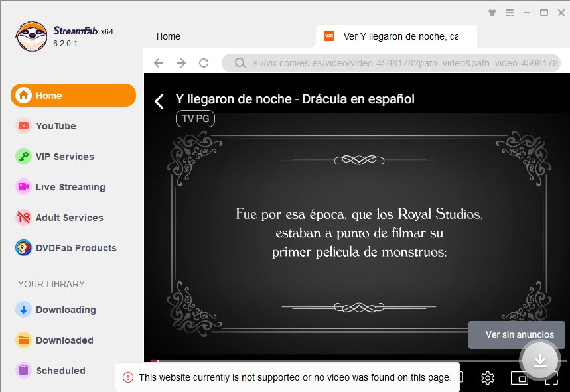Open the YouTube section in sidebar
Image resolution: width=570 pixels, height=392 pixels.
point(56,126)
